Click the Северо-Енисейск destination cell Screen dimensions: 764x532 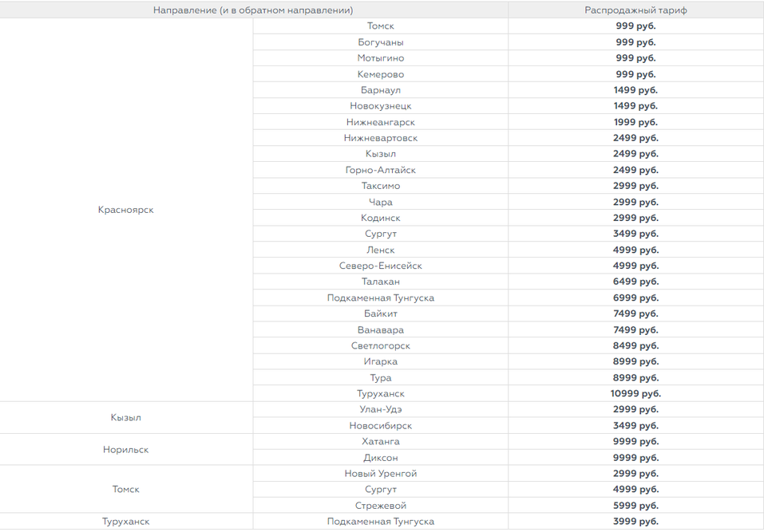[380, 266]
